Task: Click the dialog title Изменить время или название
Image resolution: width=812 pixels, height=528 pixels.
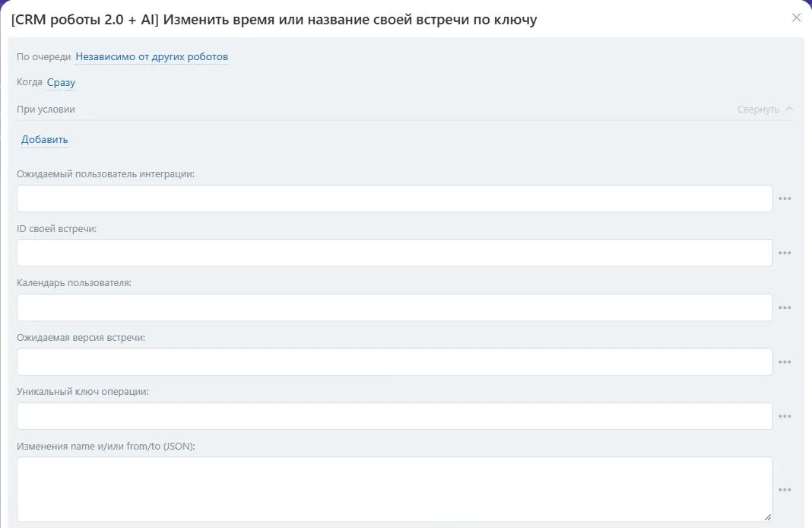Action: (274, 20)
